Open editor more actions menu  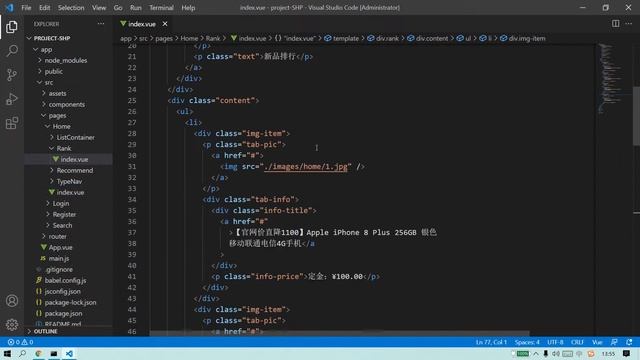pos(629,24)
